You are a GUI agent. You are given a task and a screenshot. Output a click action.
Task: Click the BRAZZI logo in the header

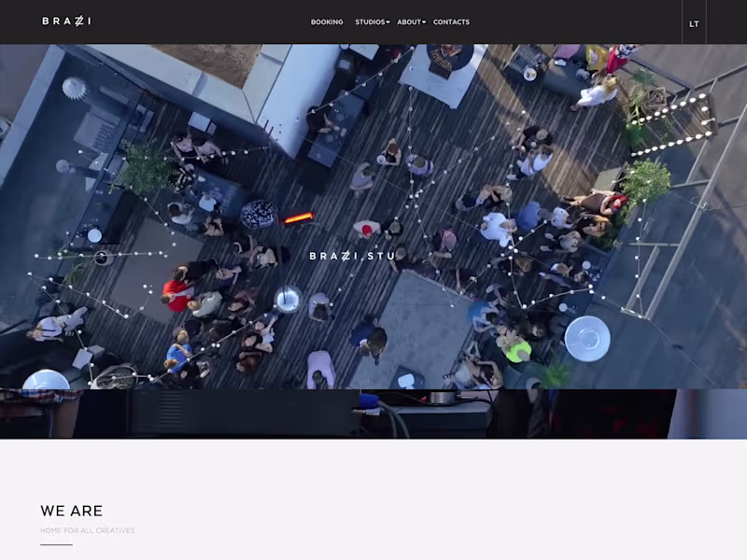coord(66,21)
